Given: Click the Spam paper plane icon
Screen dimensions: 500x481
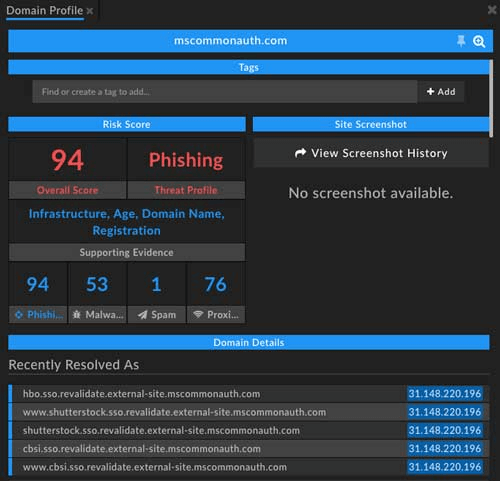Looking at the screenshot, I should coord(142,315).
